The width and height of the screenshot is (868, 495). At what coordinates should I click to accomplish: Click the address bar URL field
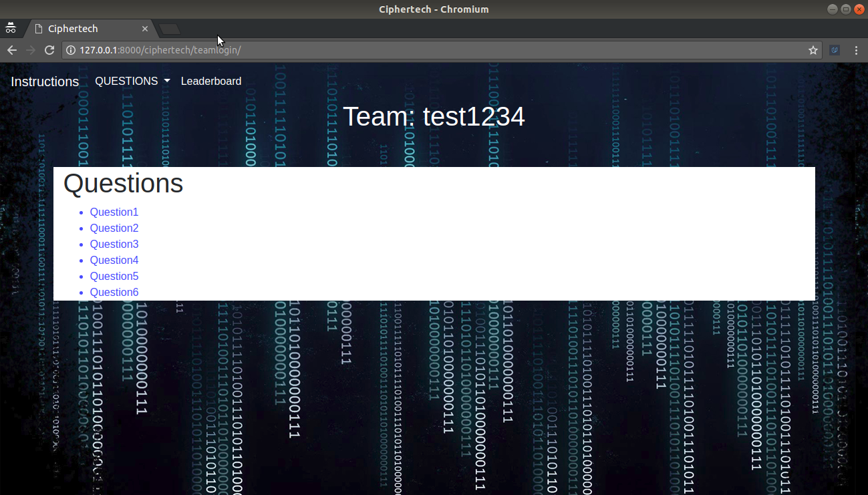click(x=441, y=50)
